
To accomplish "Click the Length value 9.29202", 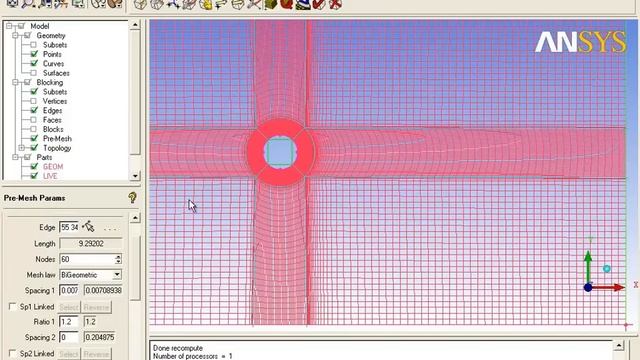I will (91, 244).
